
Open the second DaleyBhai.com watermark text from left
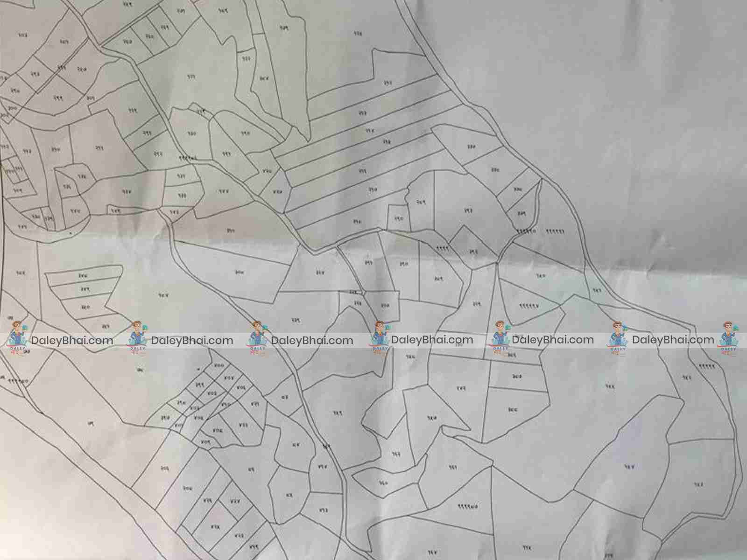(x=192, y=341)
